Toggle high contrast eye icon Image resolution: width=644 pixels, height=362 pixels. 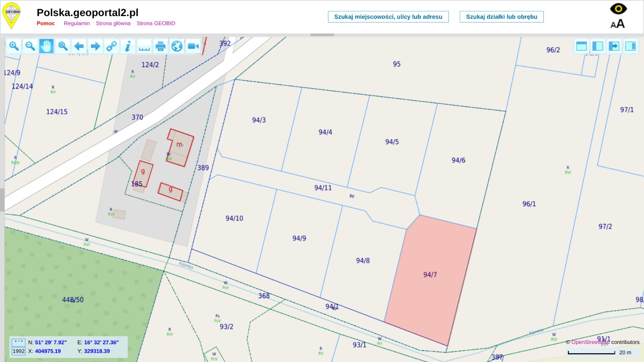(618, 8)
